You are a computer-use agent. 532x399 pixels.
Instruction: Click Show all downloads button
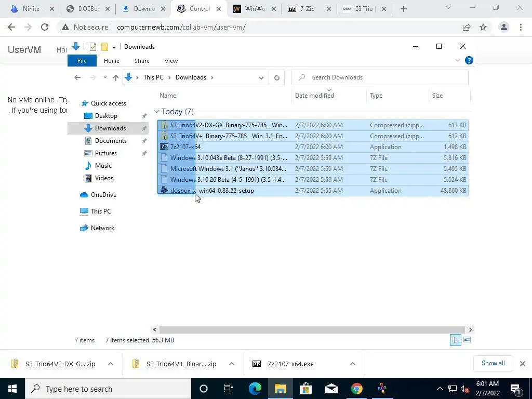point(493,363)
